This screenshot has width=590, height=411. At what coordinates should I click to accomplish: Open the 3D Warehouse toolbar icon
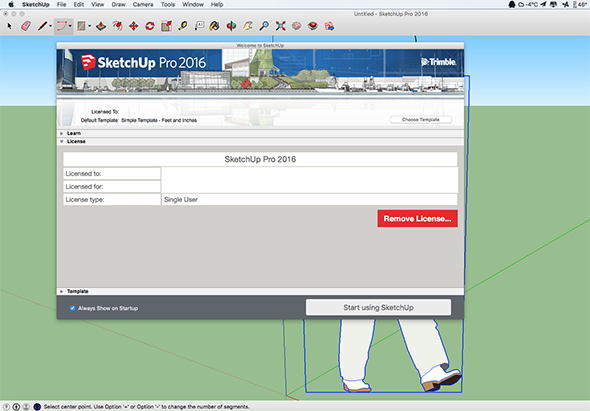297,26
